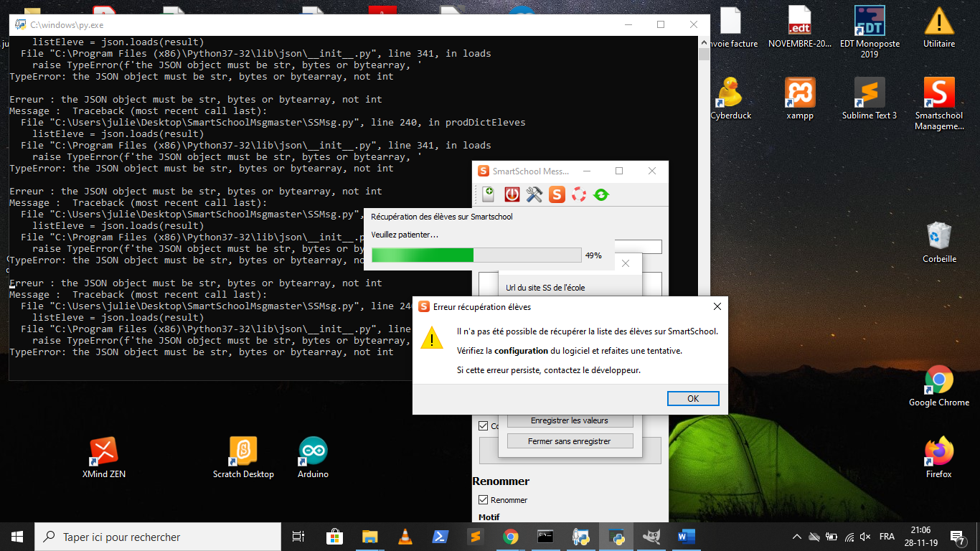
Task: Dismiss the error dialog with OK
Action: point(692,398)
